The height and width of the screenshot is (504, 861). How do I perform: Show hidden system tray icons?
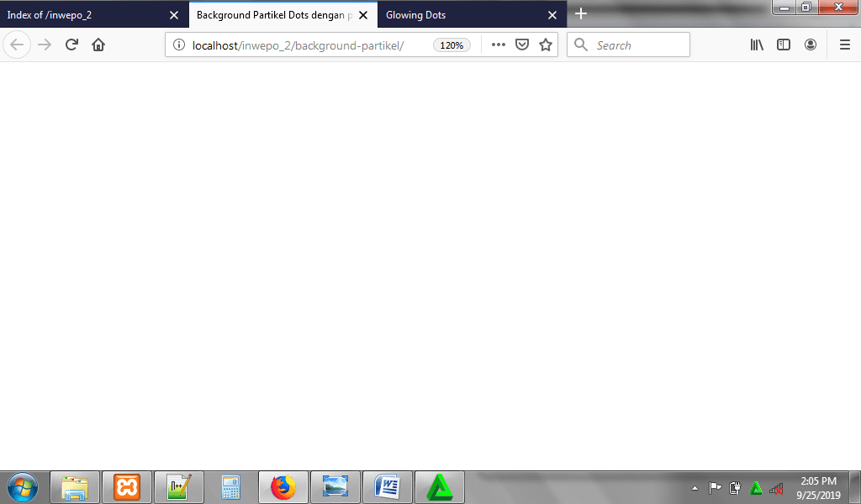click(x=695, y=488)
